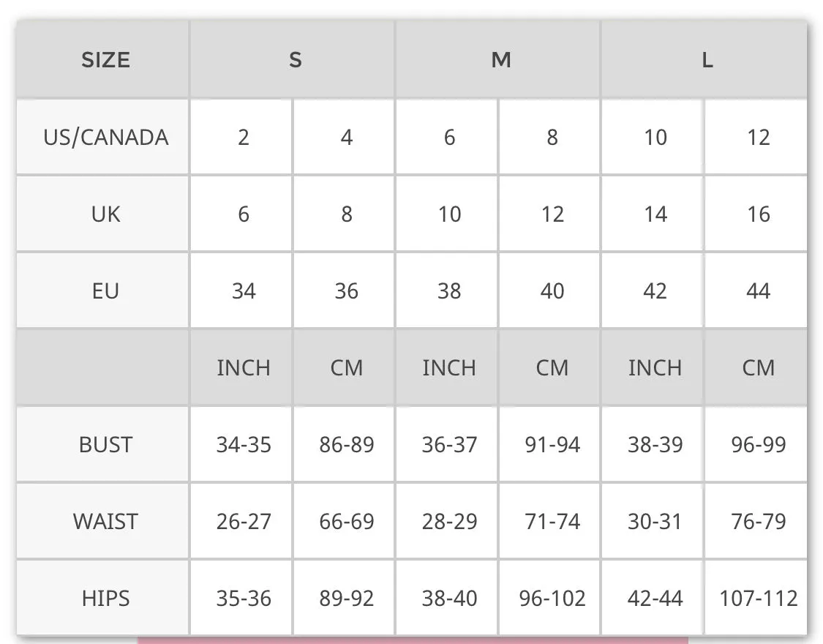Click the EU row label
Image resolution: width=823 pixels, height=644 pixels.
(x=103, y=291)
